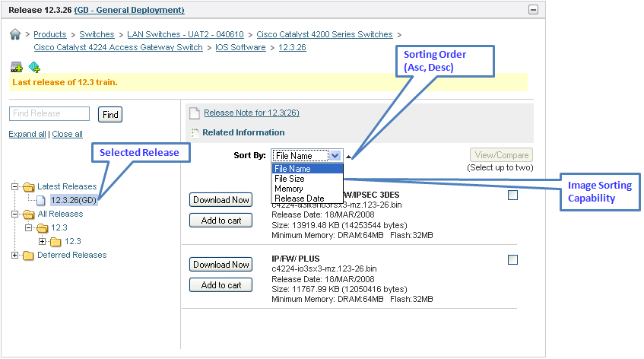Image resolution: width=644 pixels, height=359 pixels.
Task: Select All Releases tree label
Action: pos(60,214)
